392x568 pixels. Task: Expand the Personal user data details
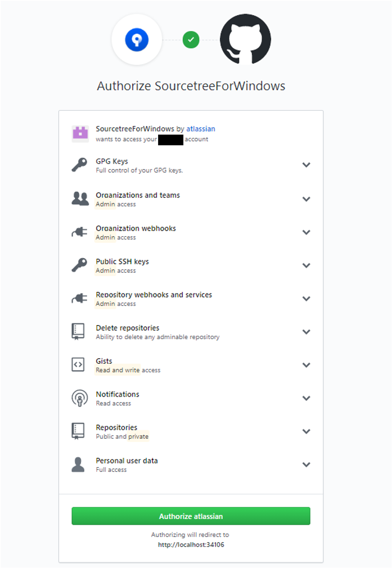(306, 465)
